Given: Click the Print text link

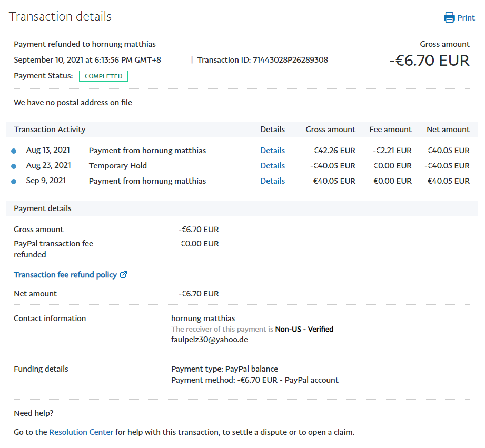Looking at the screenshot, I should (466, 18).
